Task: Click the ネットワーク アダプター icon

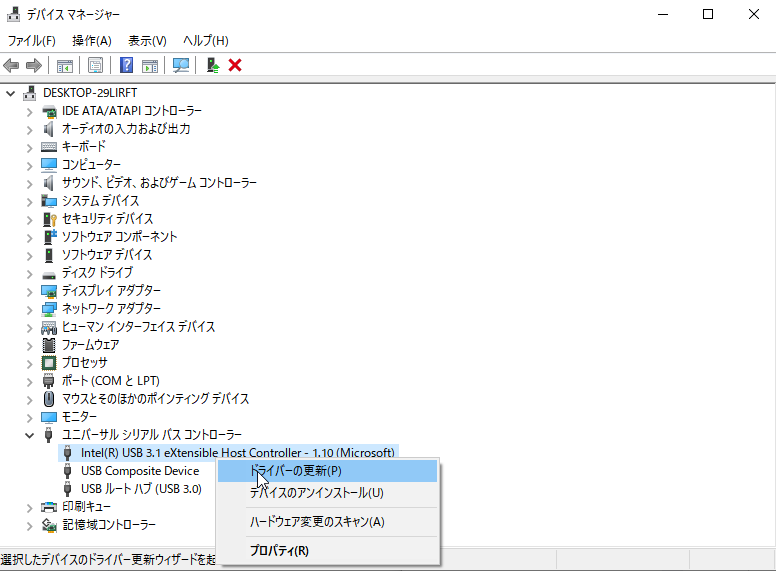Action: (49, 310)
